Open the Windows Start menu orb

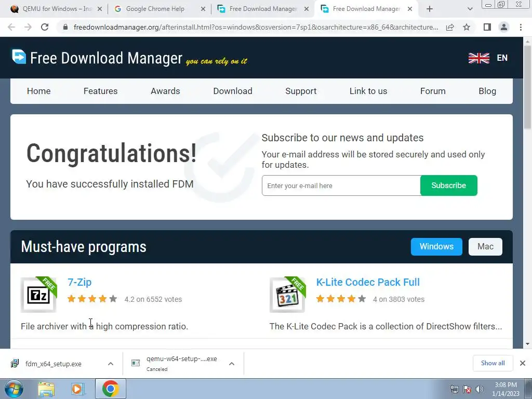14,389
